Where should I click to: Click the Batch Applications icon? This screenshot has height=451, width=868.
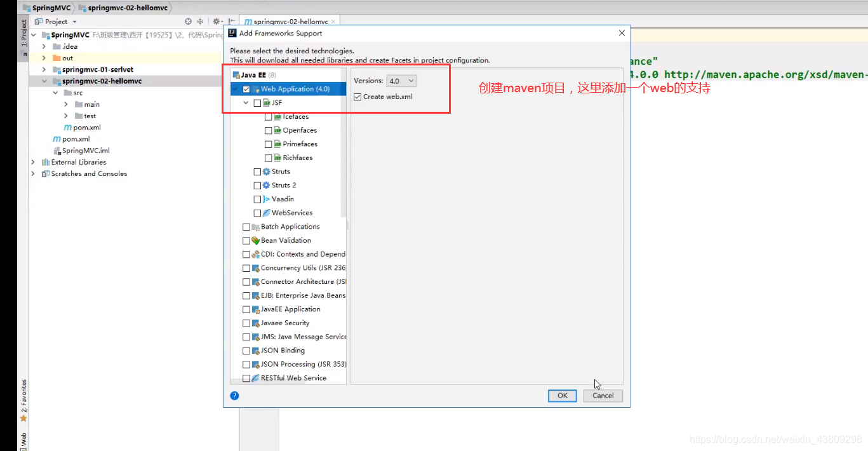(x=256, y=227)
